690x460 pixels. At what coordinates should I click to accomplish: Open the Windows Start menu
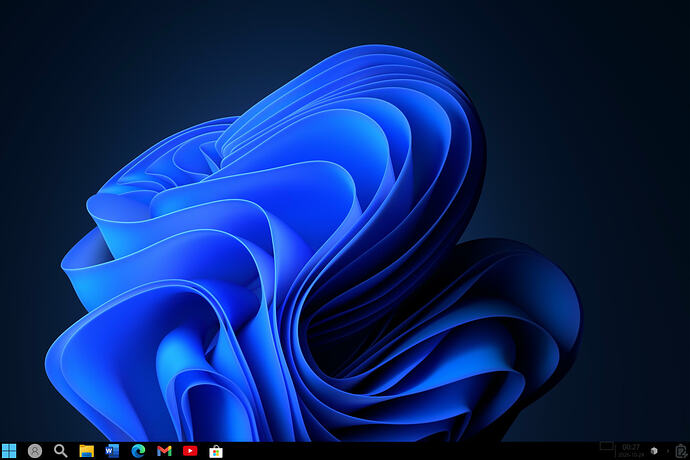[9, 451]
